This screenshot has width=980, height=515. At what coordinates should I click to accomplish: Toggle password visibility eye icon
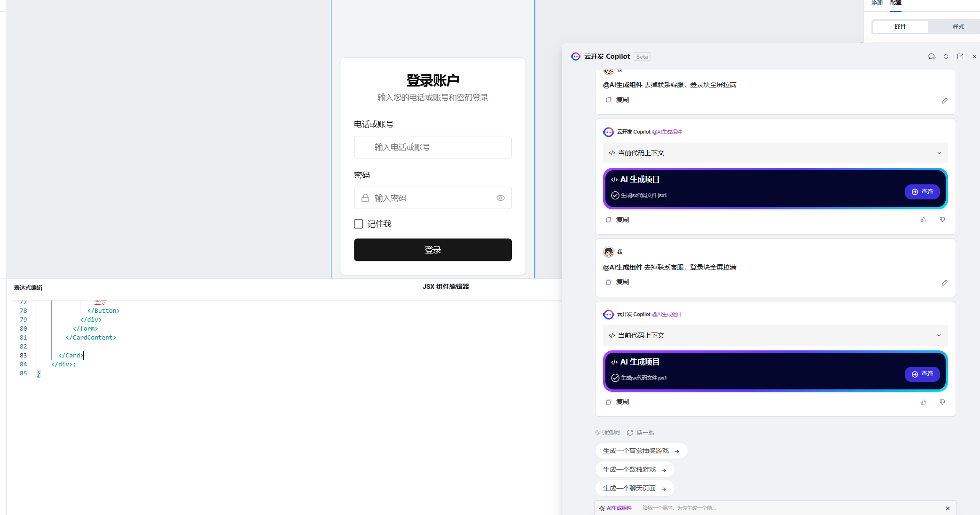tap(501, 198)
